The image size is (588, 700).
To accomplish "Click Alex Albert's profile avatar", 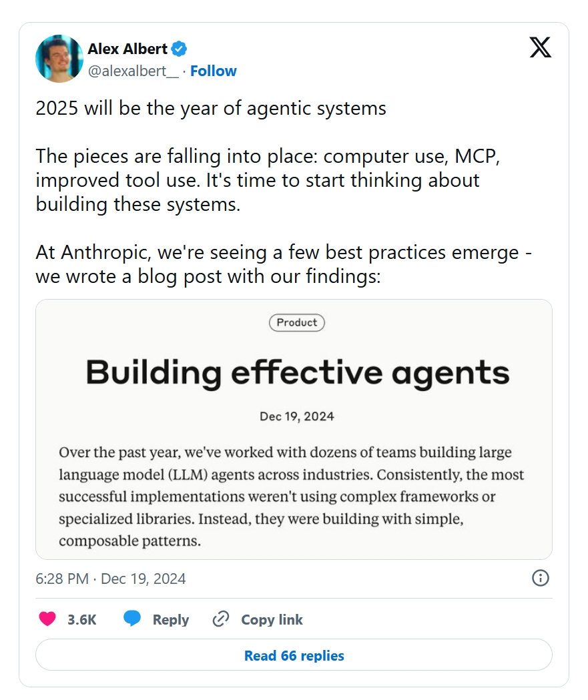I will 59,59.
